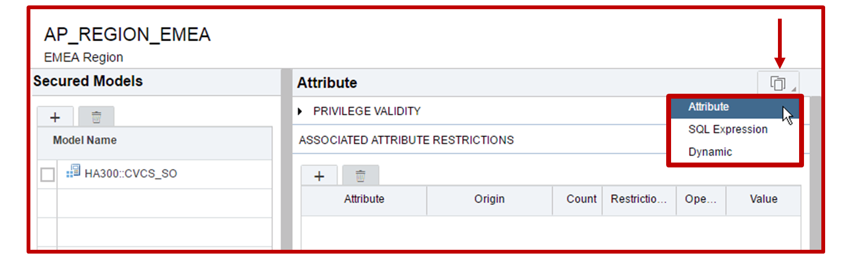Viewport: 868px width, 259px height.
Task: Choose SQL Expression restriction type
Action: [727, 129]
